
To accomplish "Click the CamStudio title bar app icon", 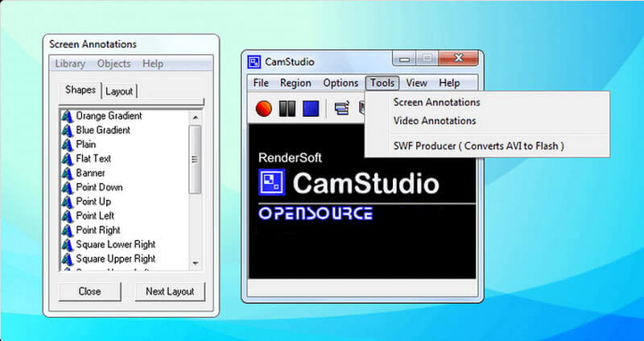I will tap(254, 62).
